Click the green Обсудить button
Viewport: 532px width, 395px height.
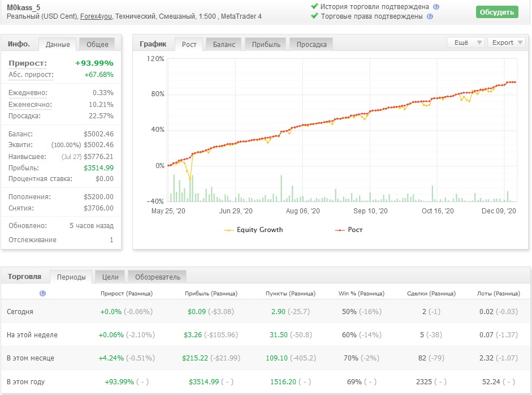click(497, 12)
